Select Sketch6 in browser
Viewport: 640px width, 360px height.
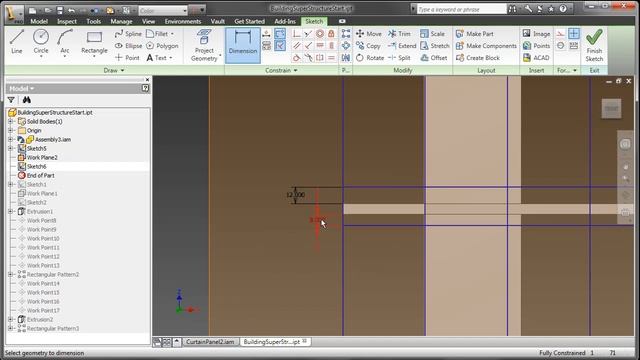36,166
